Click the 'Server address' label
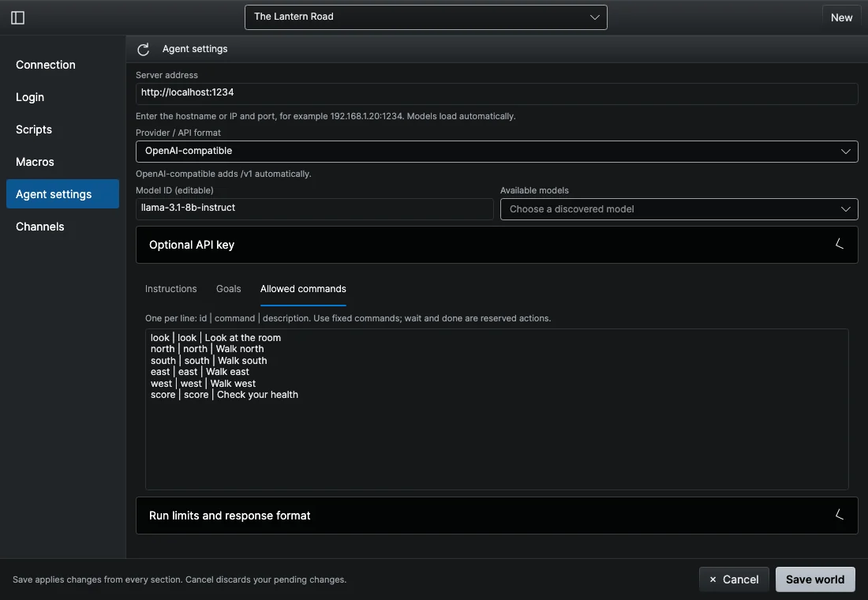Viewport: 868px width, 600px height. (x=166, y=75)
